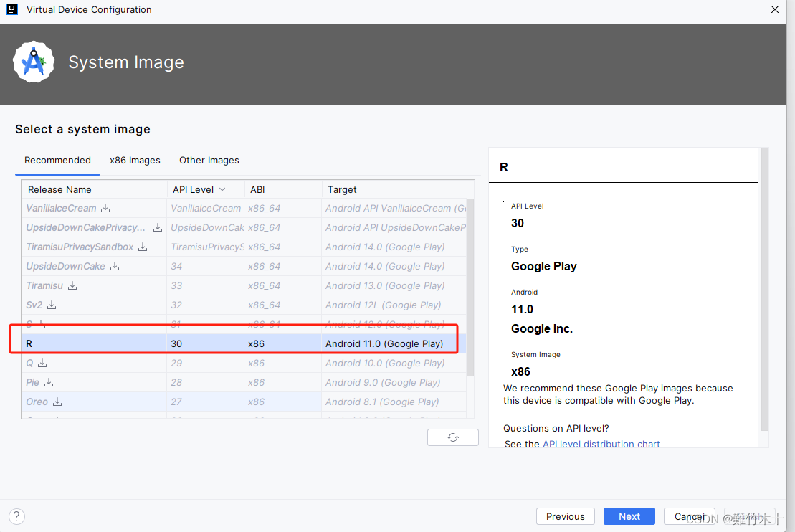Download the TiramisuPrivacySandbox system image

143,247
